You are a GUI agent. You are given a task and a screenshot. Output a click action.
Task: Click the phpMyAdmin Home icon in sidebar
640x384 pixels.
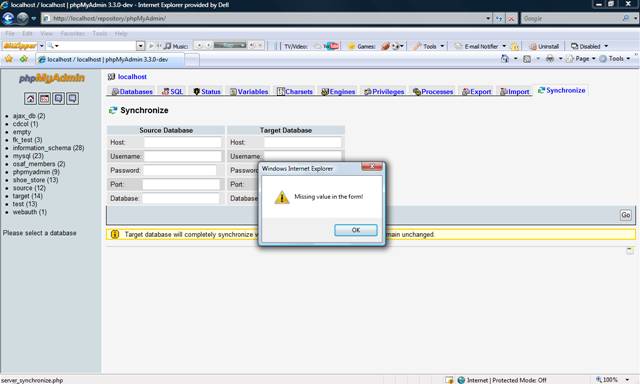(30, 98)
